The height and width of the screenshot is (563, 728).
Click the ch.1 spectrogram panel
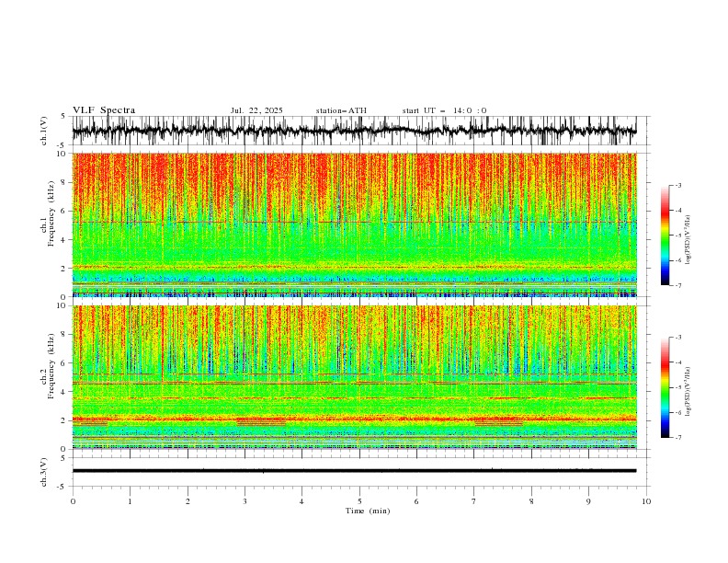pos(354,224)
